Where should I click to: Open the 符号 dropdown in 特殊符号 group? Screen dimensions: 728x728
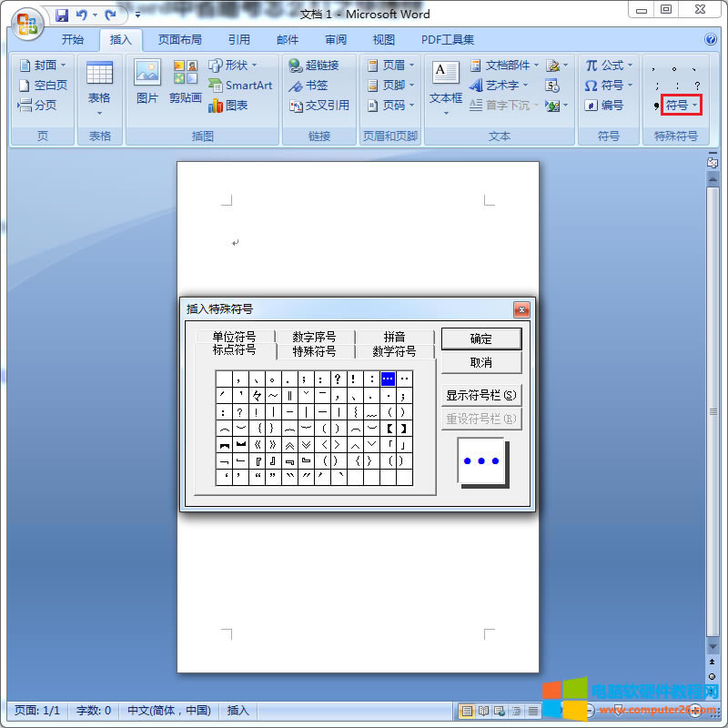point(681,106)
